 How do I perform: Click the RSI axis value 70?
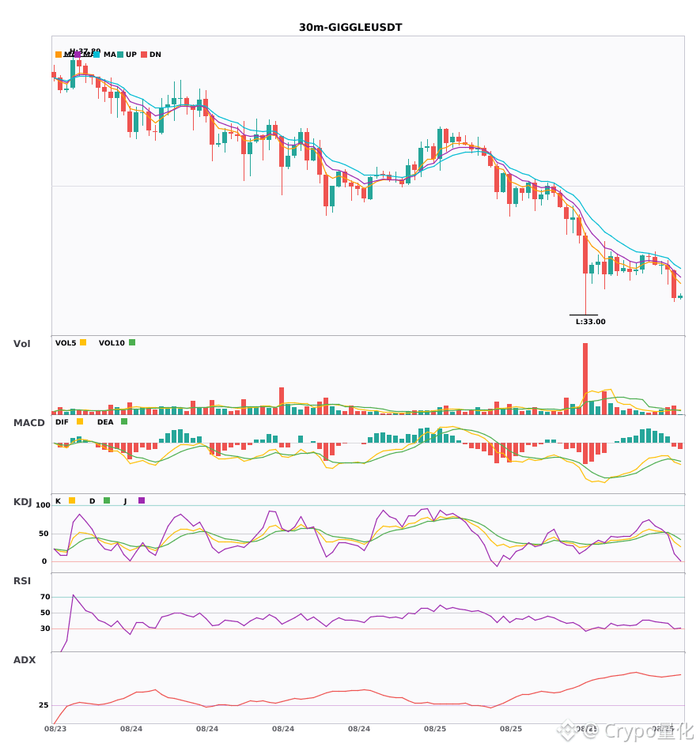tap(45, 597)
